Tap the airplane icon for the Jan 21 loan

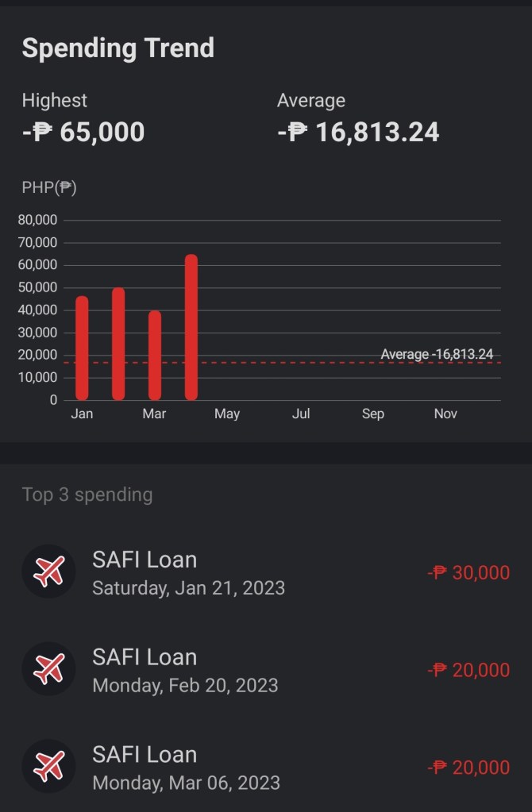pyautogui.click(x=48, y=571)
